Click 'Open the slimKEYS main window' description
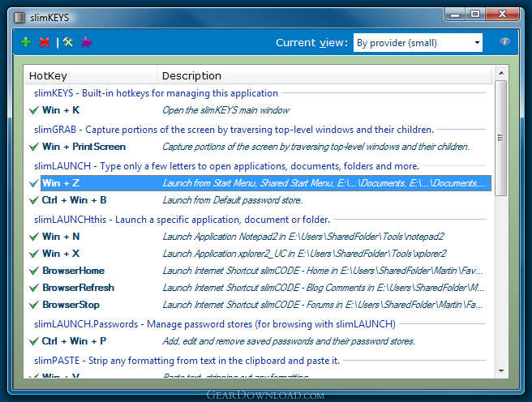This screenshot has height=402, width=532. pyautogui.click(x=226, y=110)
